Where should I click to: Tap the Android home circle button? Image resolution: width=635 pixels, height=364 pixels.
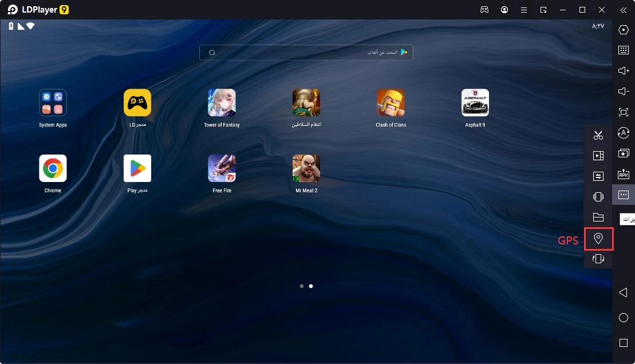tap(624, 318)
